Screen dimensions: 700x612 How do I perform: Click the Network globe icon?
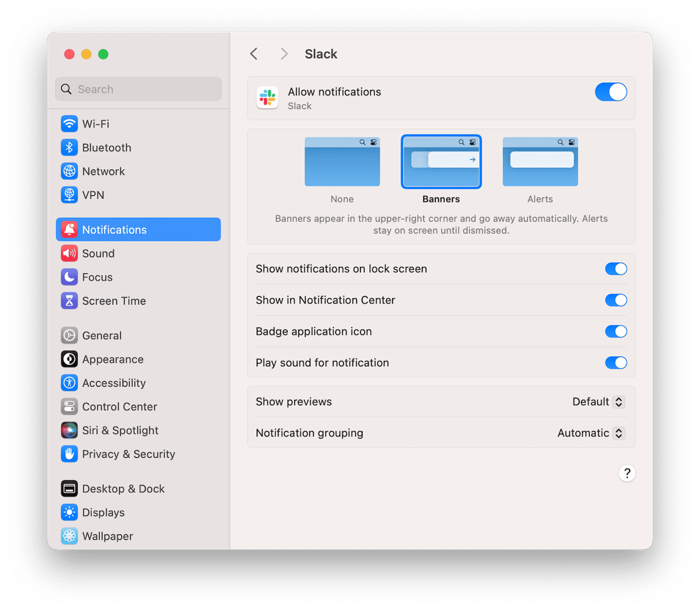(69, 171)
